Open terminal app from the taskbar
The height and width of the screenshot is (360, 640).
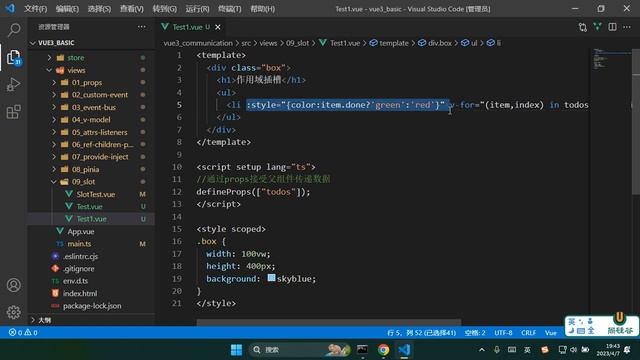tap(362, 350)
